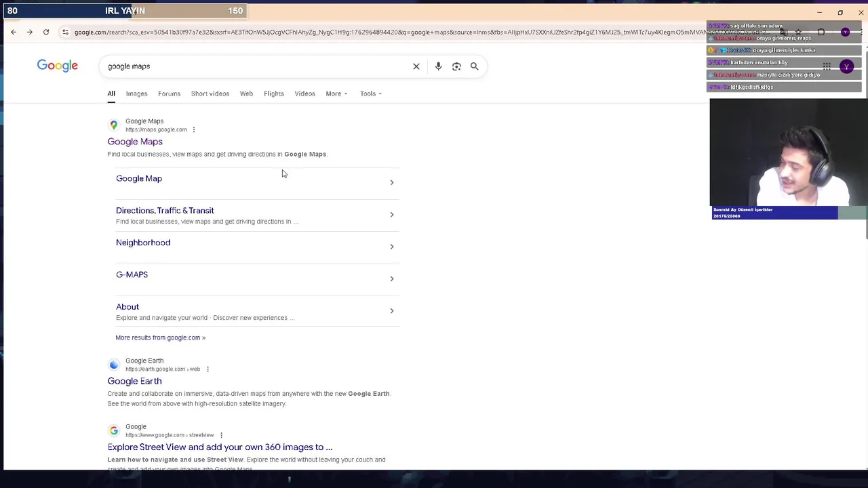This screenshot has height=488, width=868.
Task: Click into the google maps search field
Action: (x=258, y=66)
